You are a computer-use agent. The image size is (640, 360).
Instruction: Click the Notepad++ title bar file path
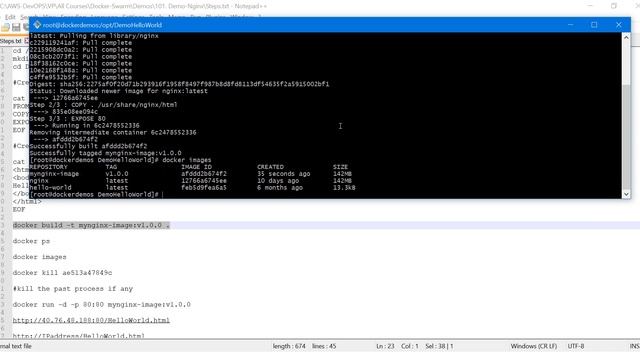coord(133,6)
